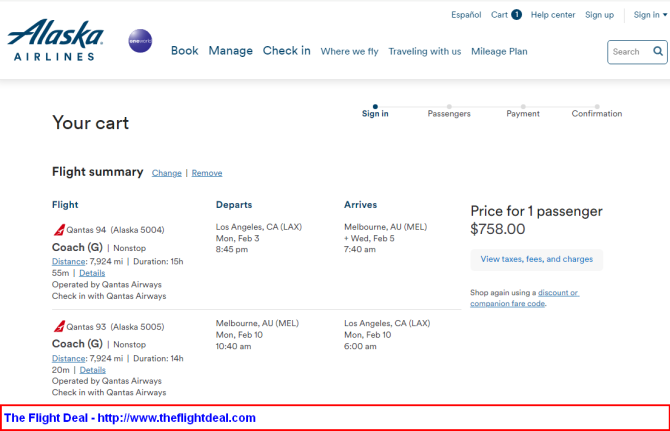670x431 pixels.
Task: Select the Passengers progress step
Action: tap(449, 111)
